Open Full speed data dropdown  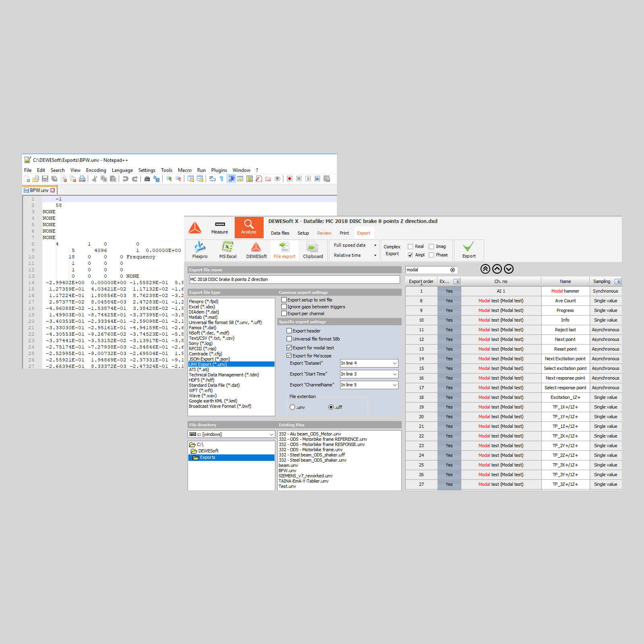coord(355,245)
